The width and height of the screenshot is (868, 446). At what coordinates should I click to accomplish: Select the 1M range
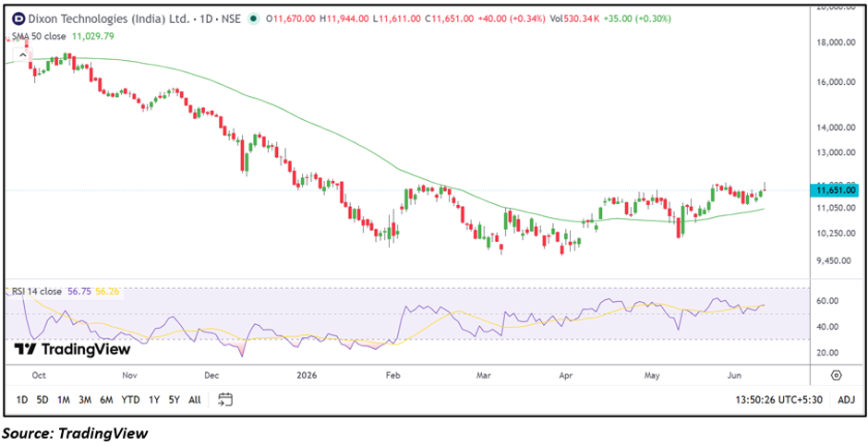(63, 399)
